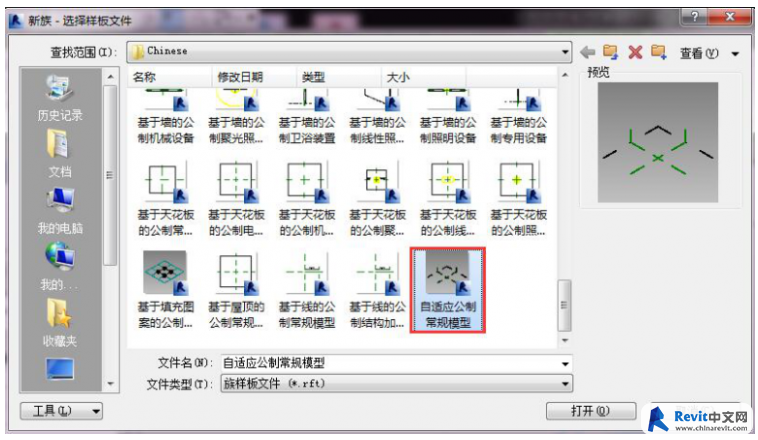Select 基于天花板的公制机 template

pos(306,199)
